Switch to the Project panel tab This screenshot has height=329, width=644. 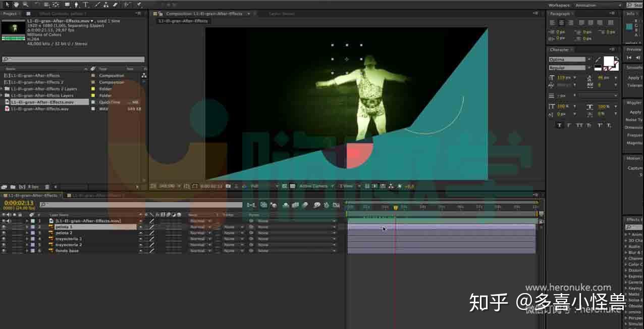pyautogui.click(x=10, y=14)
